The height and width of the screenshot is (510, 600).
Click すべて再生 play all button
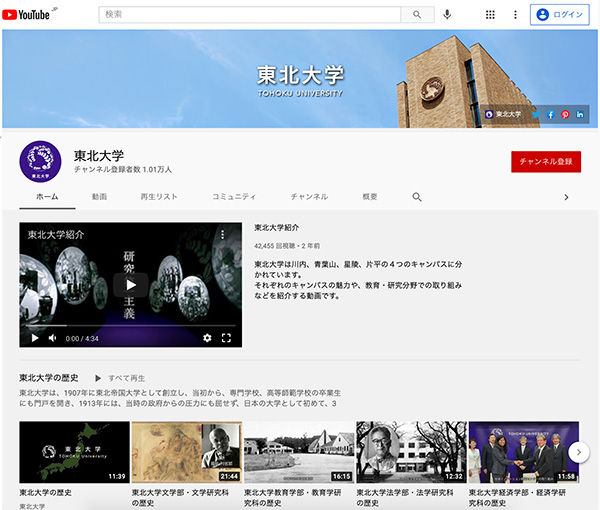(x=120, y=378)
